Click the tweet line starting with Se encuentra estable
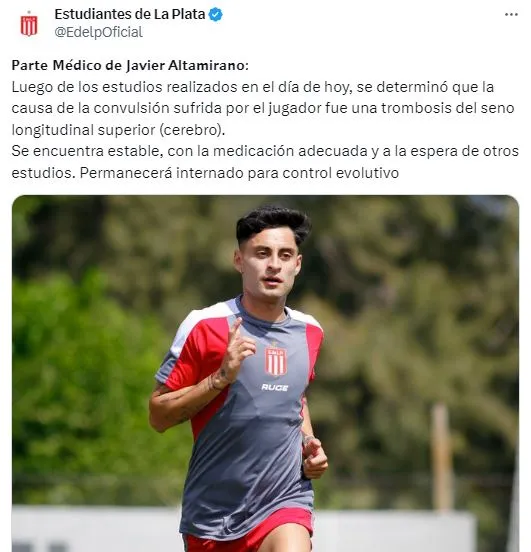 tap(265, 151)
